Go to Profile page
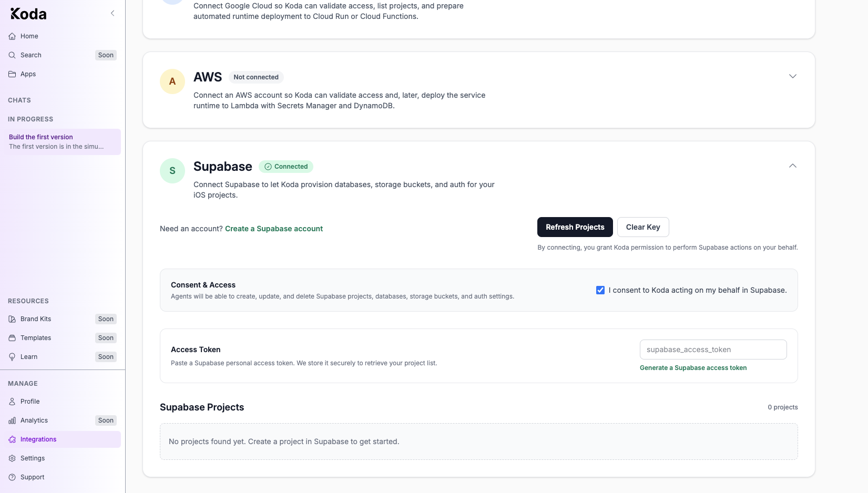 click(x=63, y=402)
